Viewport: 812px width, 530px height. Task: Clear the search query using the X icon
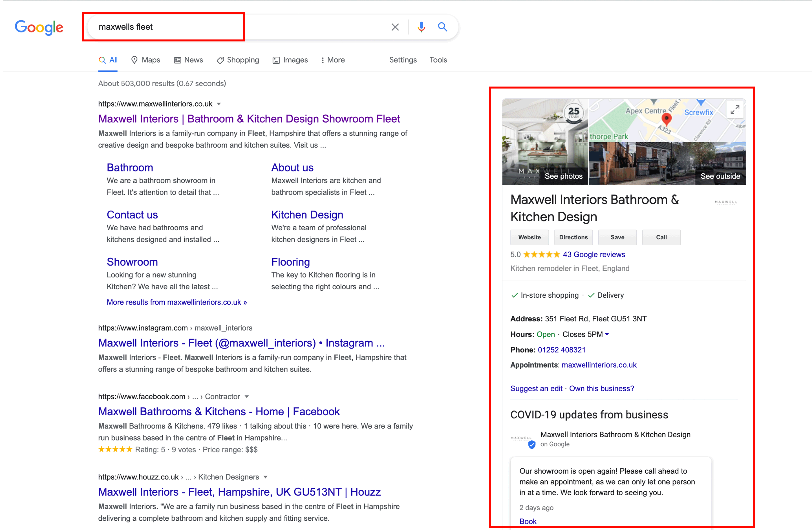395,26
